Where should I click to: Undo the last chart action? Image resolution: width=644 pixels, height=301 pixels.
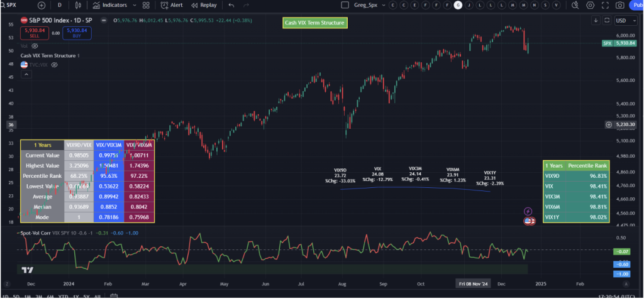tap(231, 5)
